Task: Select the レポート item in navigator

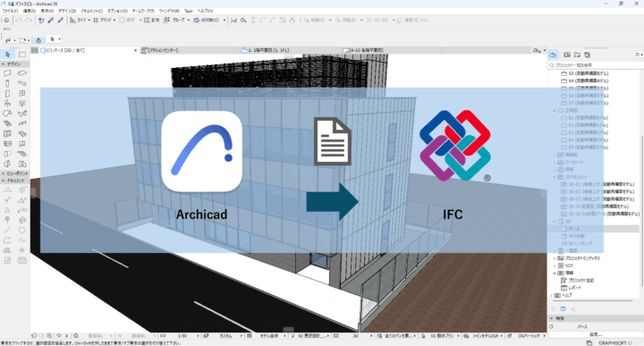Action: [x=575, y=288]
